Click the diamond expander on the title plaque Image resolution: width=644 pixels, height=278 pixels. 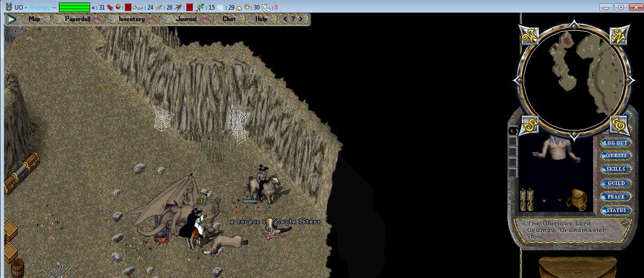[x=624, y=223]
